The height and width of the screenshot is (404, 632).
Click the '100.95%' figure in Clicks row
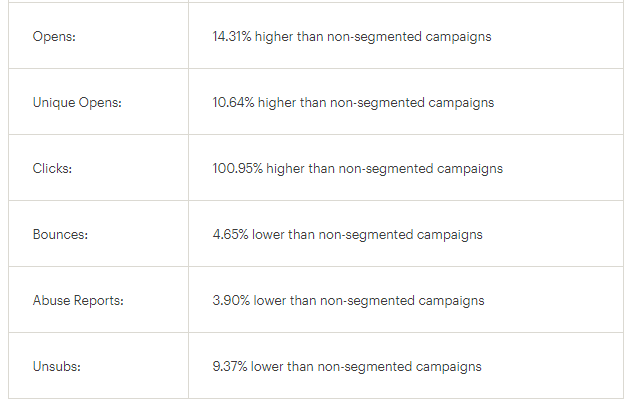(238, 168)
